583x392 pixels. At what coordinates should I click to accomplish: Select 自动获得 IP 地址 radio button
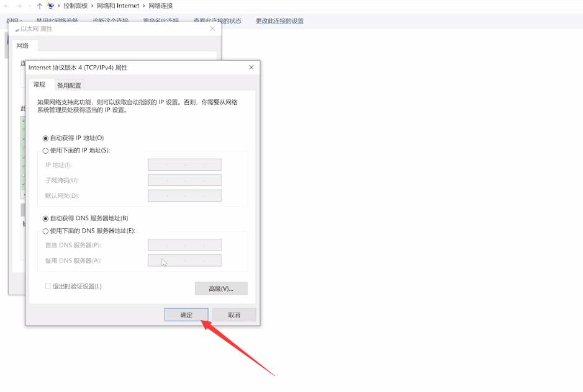[45, 138]
